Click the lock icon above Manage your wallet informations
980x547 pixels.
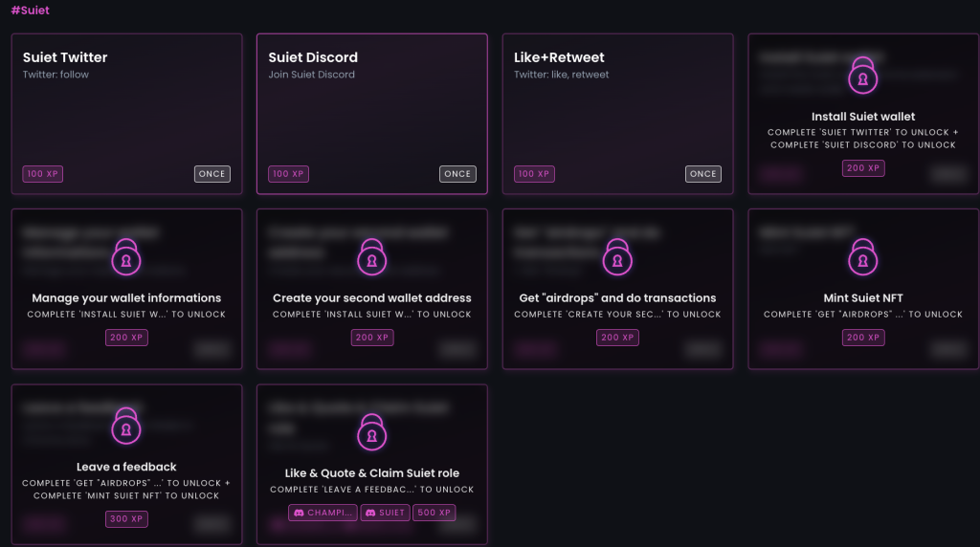pos(126,256)
